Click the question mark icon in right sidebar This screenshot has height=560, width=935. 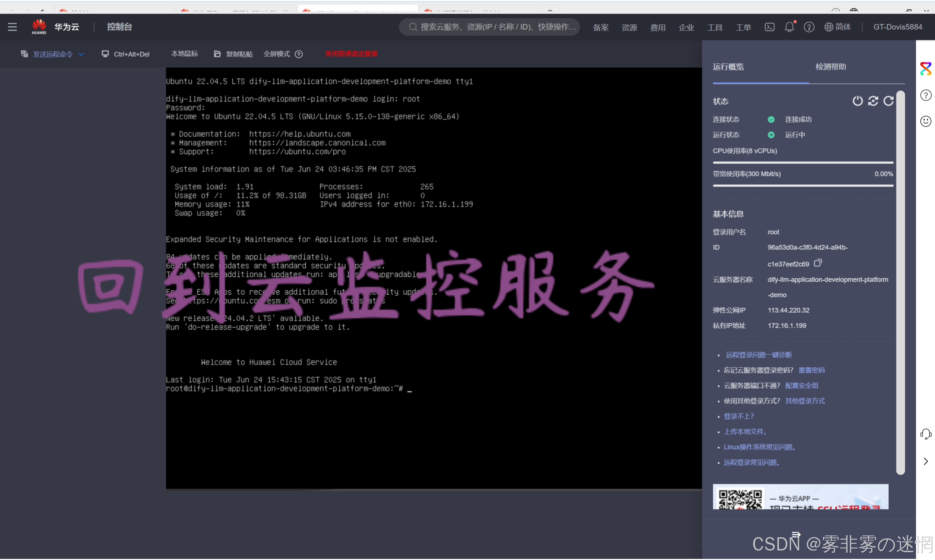925,95
